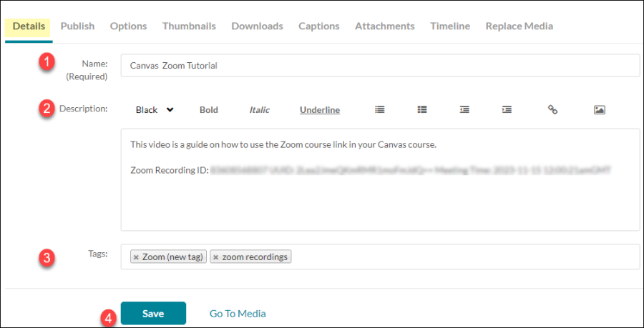This screenshot has height=328, width=644.
Task: Insert an unordered bullet list
Action: tap(380, 109)
